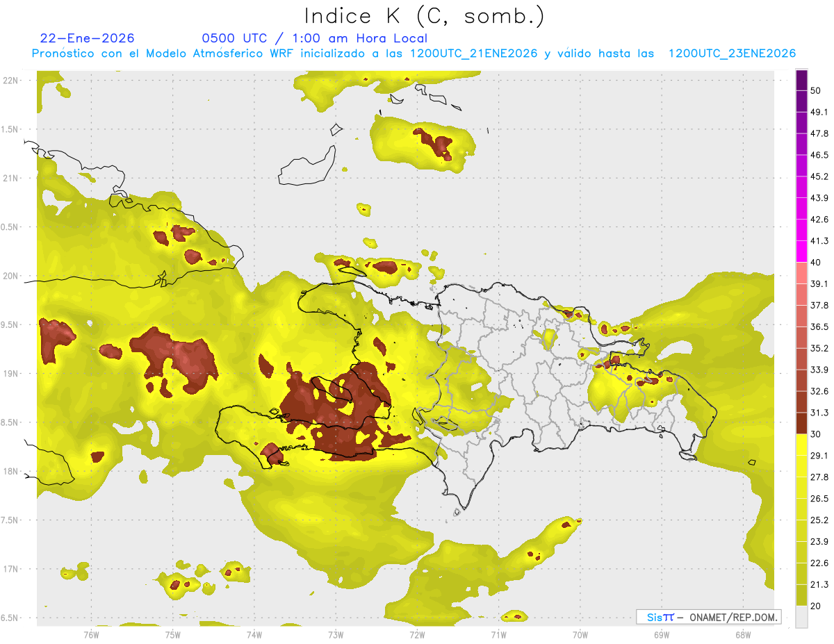Pick the grey colorbar band below 20
This screenshot has height=644, width=834.
[801, 616]
